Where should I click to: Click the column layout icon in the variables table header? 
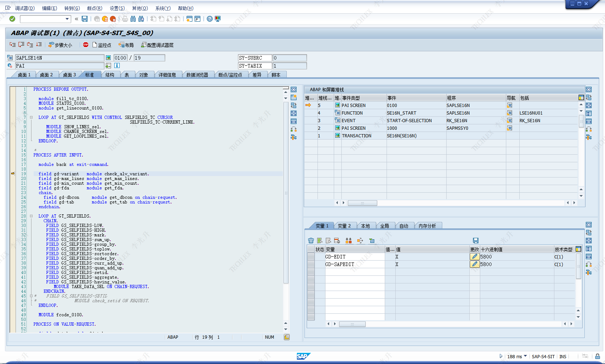(x=578, y=249)
